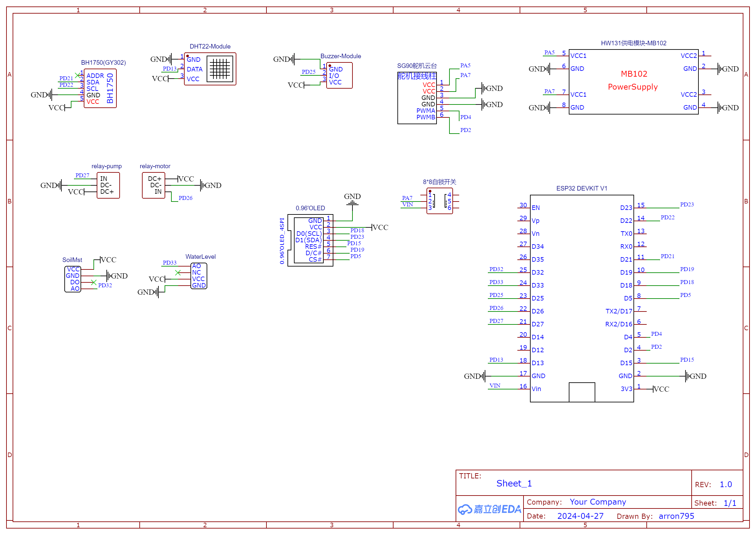Select the 8*8自锁开关 switch title
Screen dimensions: 756x535
[x=439, y=182]
